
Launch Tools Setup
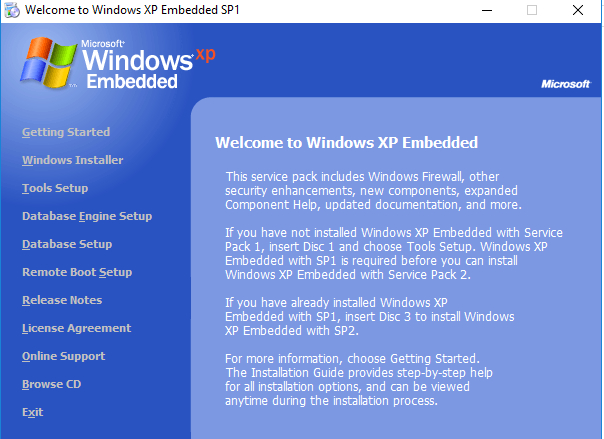[x=55, y=188]
